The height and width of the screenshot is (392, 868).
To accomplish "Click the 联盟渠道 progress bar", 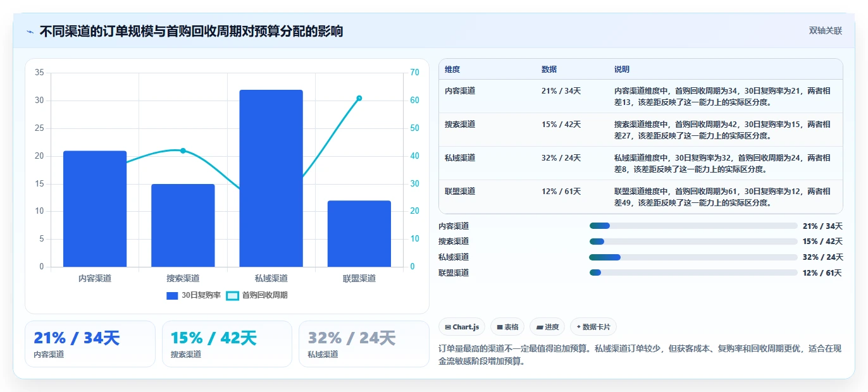I will click(693, 273).
